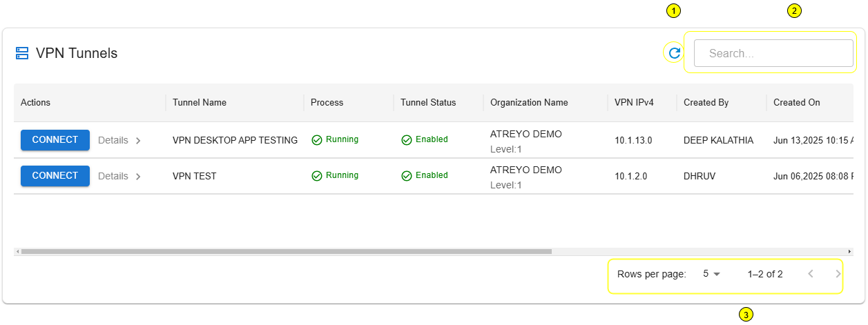Image resolution: width=868 pixels, height=325 pixels.
Task: Expand Details chevron for VPN TEST
Action: click(138, 176)
